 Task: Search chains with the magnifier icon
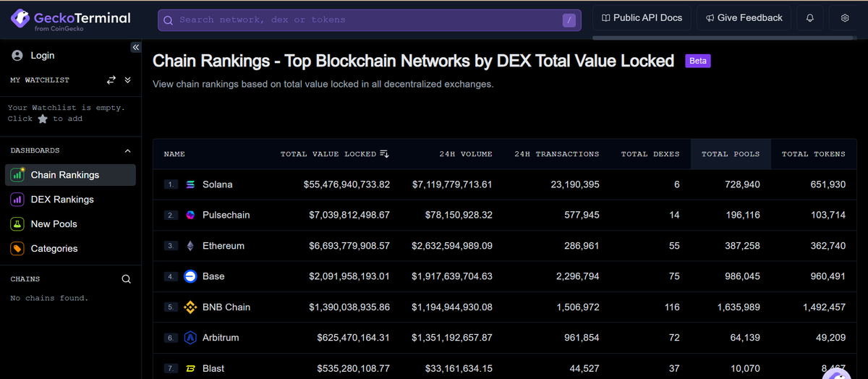click(127, 279)
